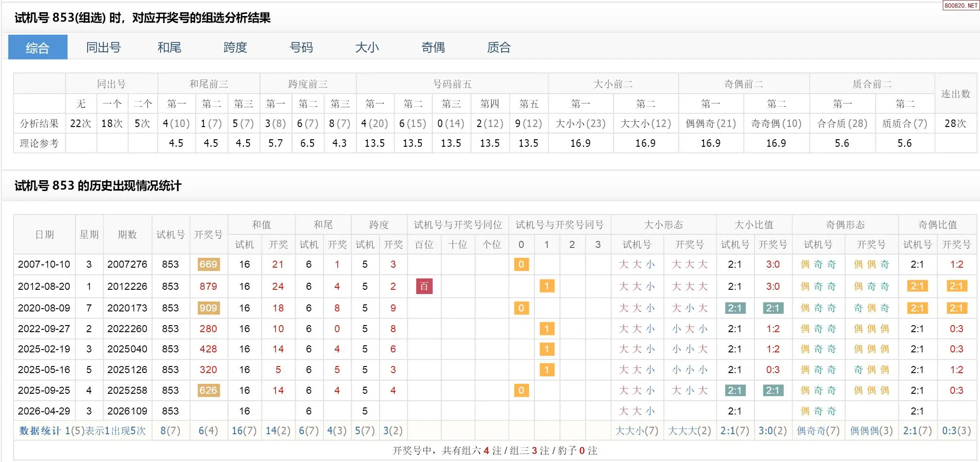This screenshot has height=462, width=980.
Task: Click highlighted draw number 626
Action: click(208, 390)
